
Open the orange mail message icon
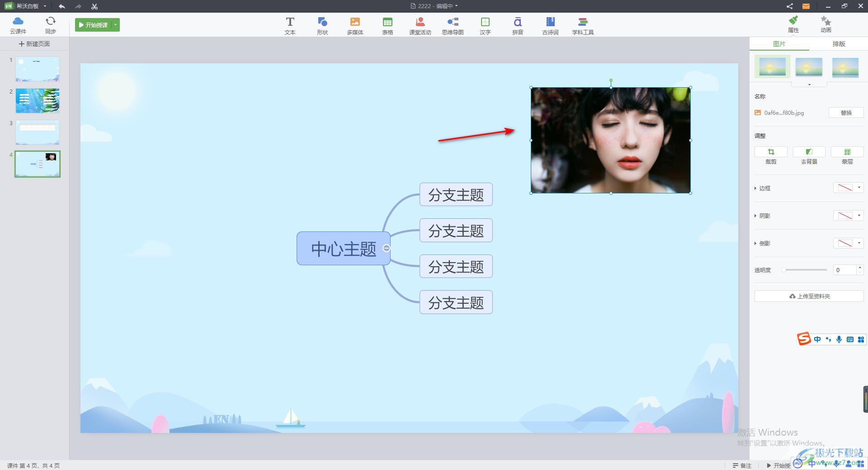[806, 6]
